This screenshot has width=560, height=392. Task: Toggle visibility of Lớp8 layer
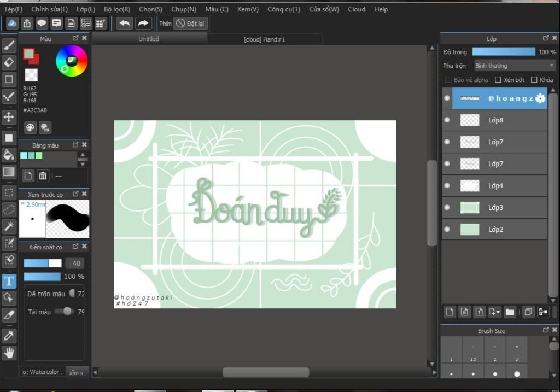[447, 120]
